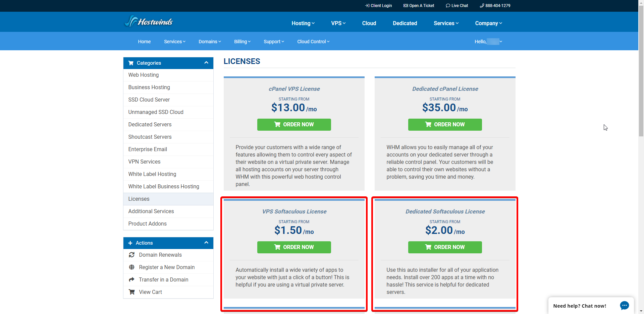Screen dimensions: 644x314
Task: Open the Hosting dropdown menu
Action: pyautogui.click(x=303, y=23)
